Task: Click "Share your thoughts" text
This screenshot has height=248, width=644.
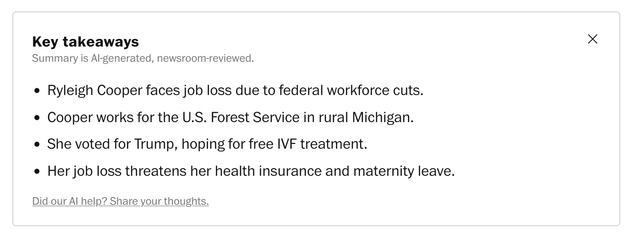Action: pos(159,201)
